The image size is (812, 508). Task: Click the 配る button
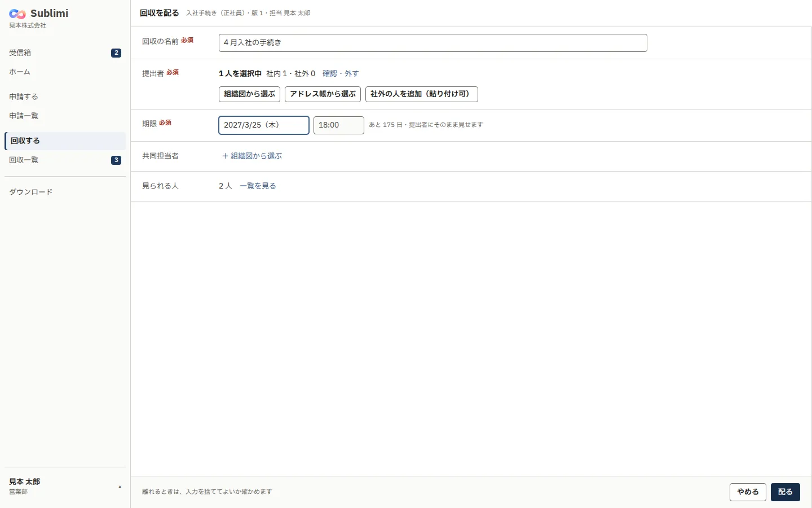[x=785, y=492]
